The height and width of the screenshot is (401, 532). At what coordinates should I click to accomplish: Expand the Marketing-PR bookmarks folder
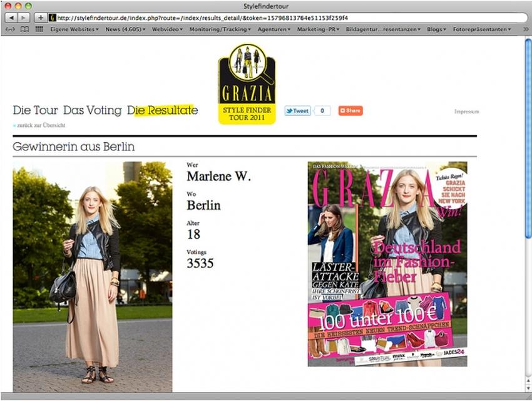pyautogui.click(x=318, y=29)
